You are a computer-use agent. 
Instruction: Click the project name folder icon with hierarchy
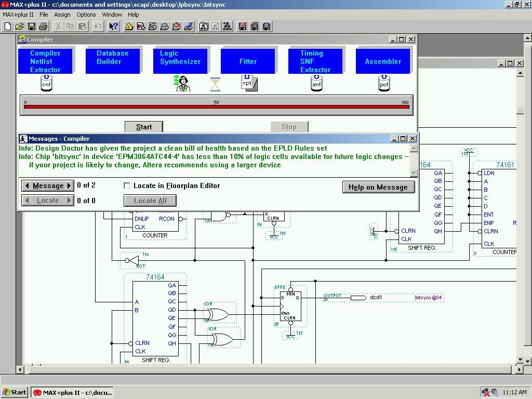(x=204, y=26)
